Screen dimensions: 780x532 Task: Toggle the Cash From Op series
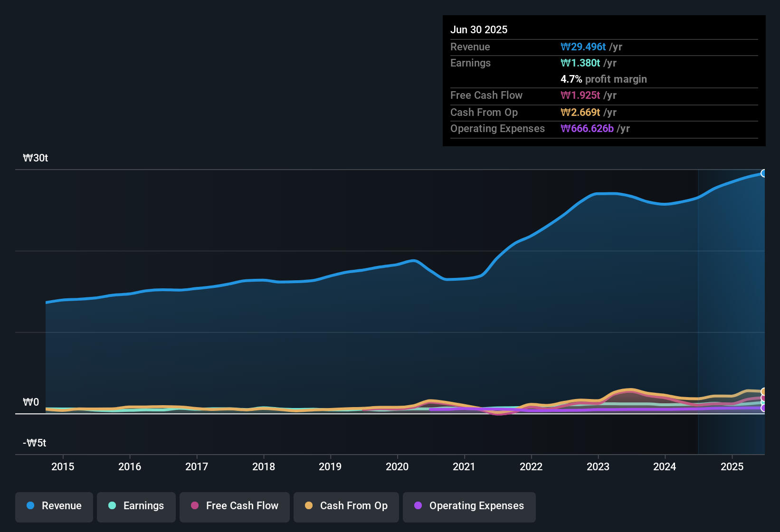click(346, 506)
